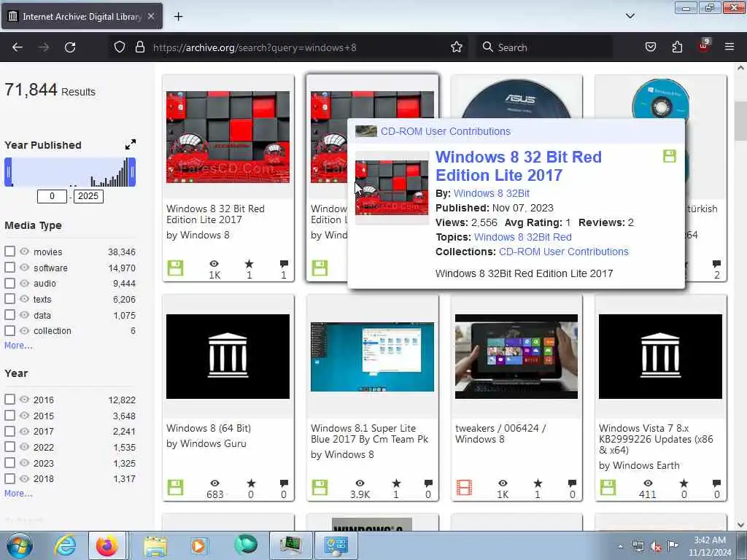Viewport: 747px width, 560px height.
Task: Reload the page with the refresh icon
Action: pyautogui.click(x=70, y=47)
